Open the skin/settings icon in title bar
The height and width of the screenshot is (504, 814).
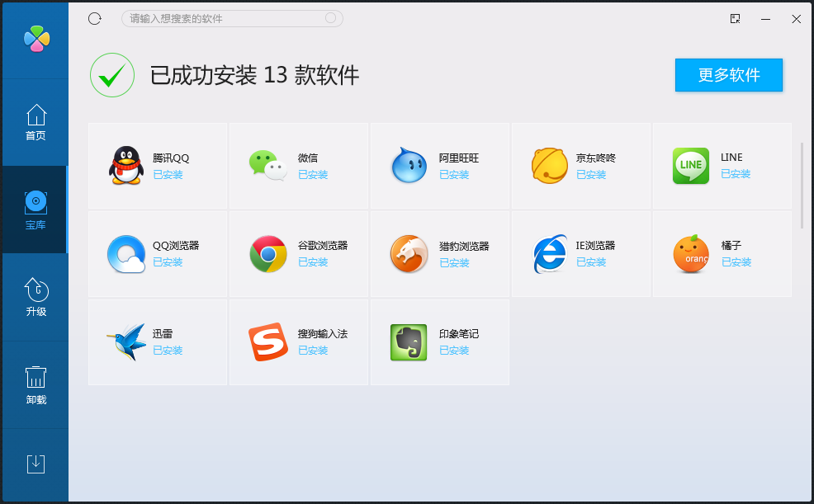pyautogui.click(x=735, y=19)
